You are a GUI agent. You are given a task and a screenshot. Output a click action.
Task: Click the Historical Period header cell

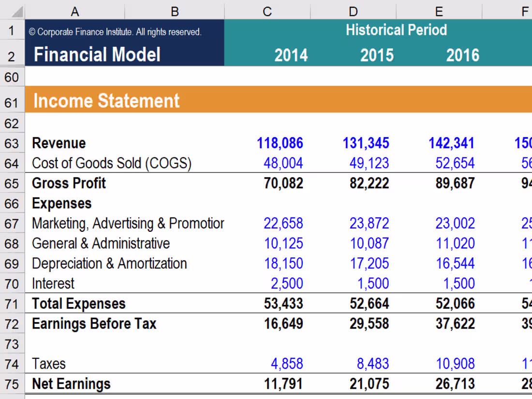point(396,30)
